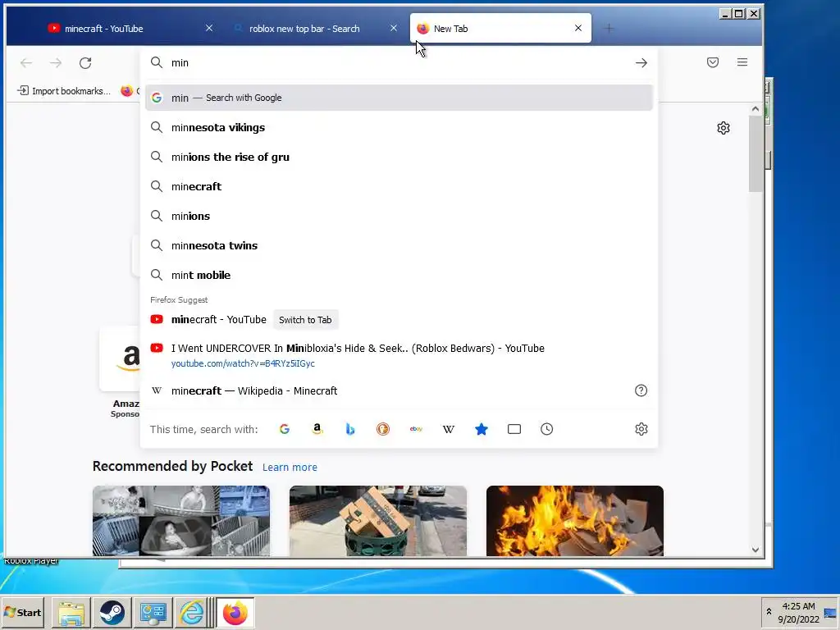The height and width of the screenshot is (630, 840).
Task: Open minecraft — Wikipedia suggestion
Action: click(x=399, y=390)
